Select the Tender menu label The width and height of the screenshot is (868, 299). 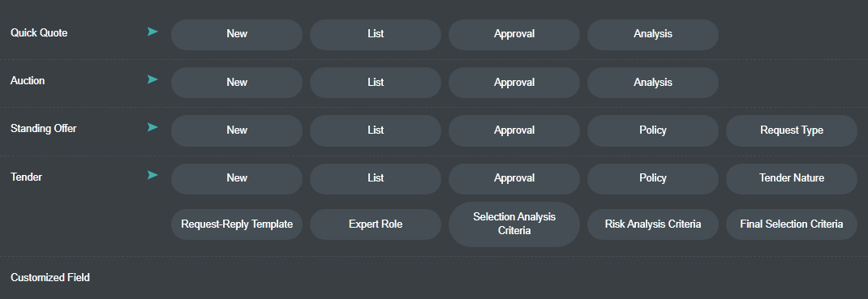click(26, 177)
